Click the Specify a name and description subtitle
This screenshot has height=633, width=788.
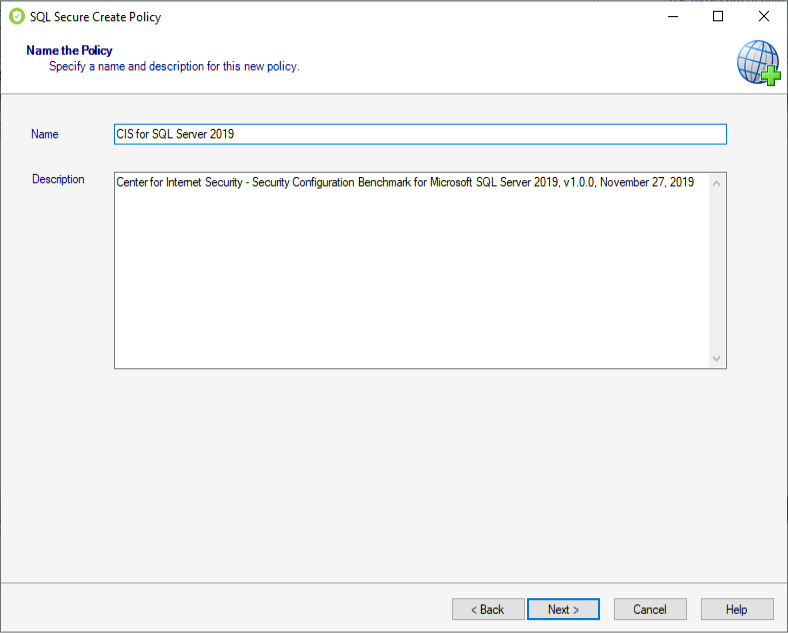[x=174, y=66]
